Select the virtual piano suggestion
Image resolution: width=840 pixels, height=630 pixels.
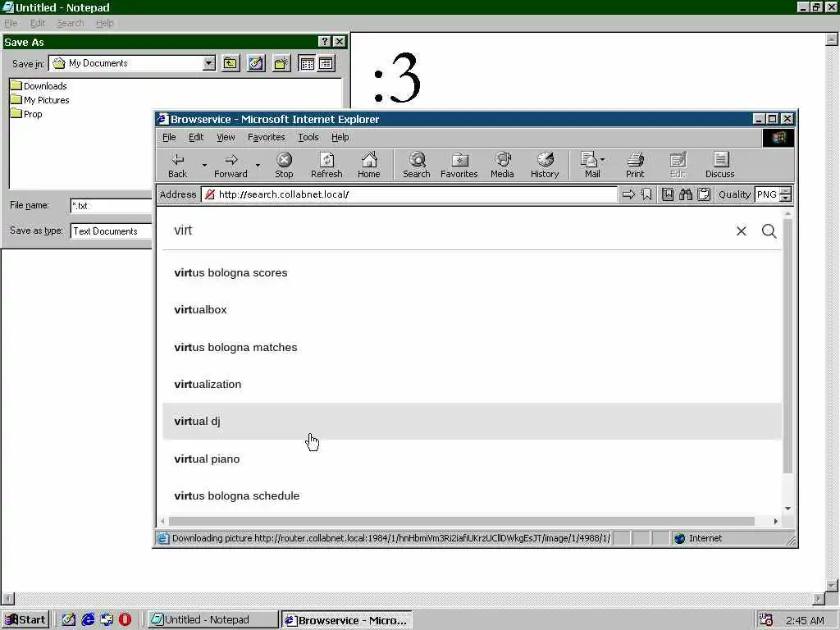point(472,459)
